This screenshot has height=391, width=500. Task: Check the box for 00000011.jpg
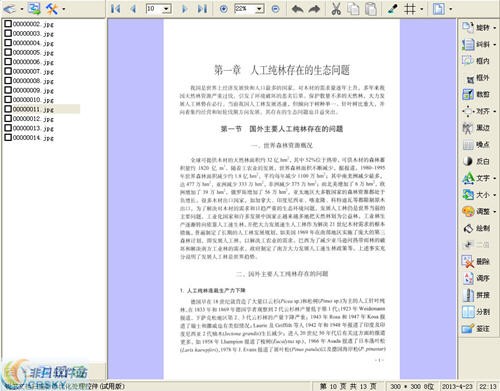tap(8, 109)
